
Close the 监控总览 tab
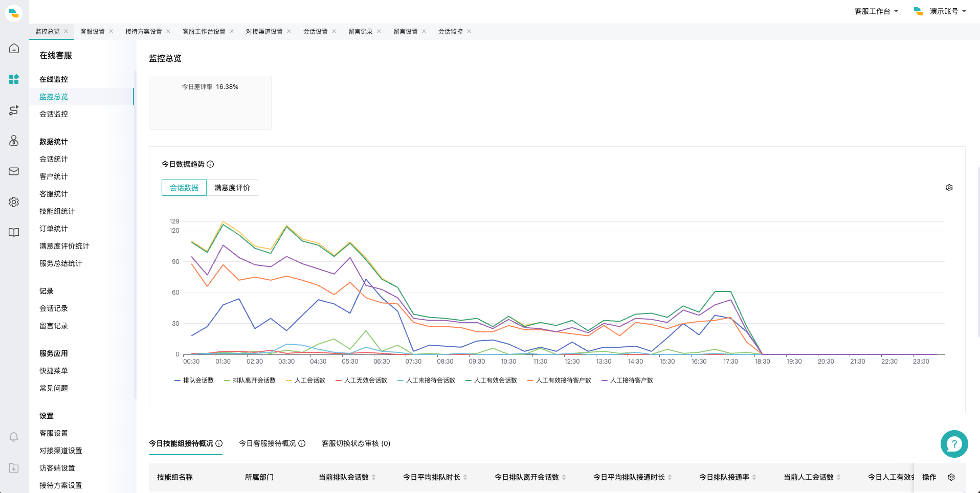click(66, 31)
